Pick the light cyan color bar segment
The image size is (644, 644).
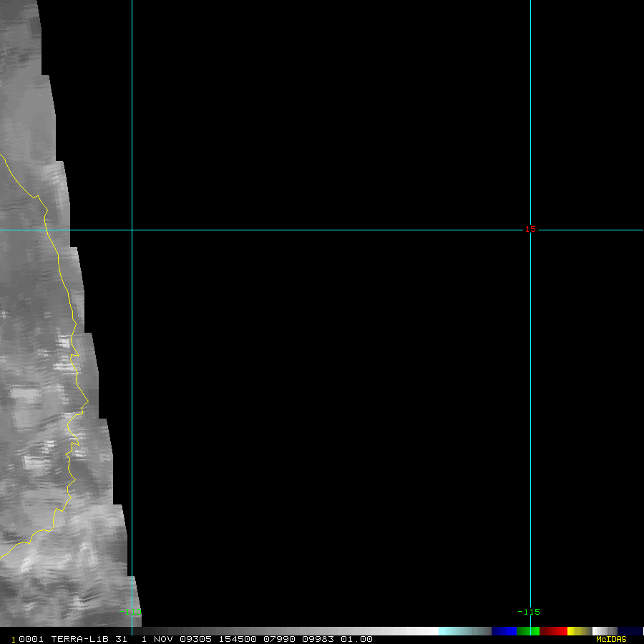pyautogui.click(x=451, y=631)
